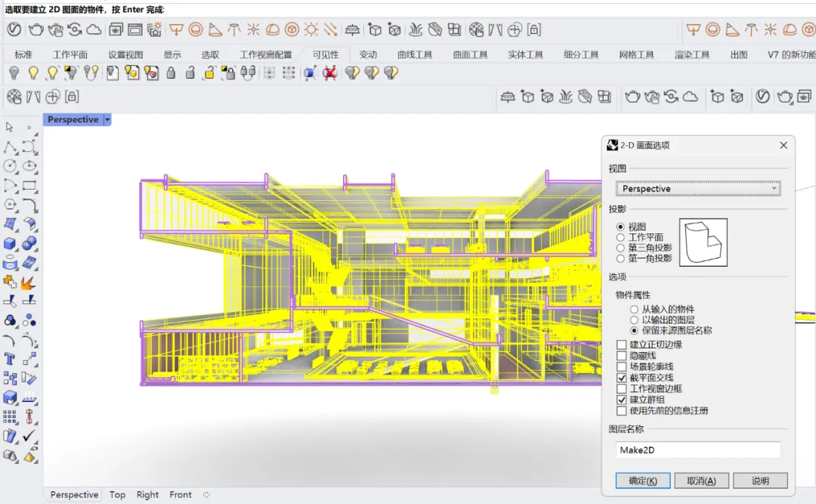This screenshot has width=816, height=504.
Task: Open the 显示 toolbar tab
Action: [172, 54]
